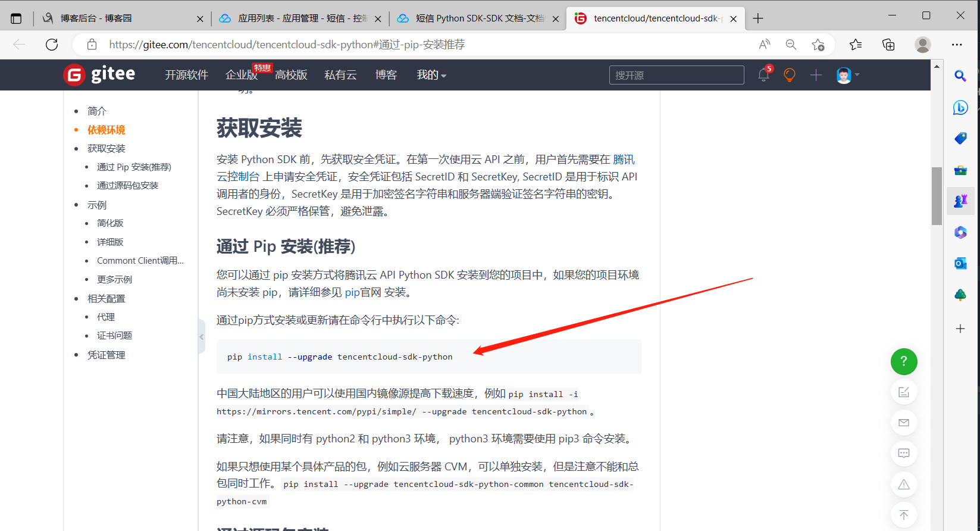Screen dimensions: 980x531
Task: Open the green tree icon in the sidebar
Action: 960,295
